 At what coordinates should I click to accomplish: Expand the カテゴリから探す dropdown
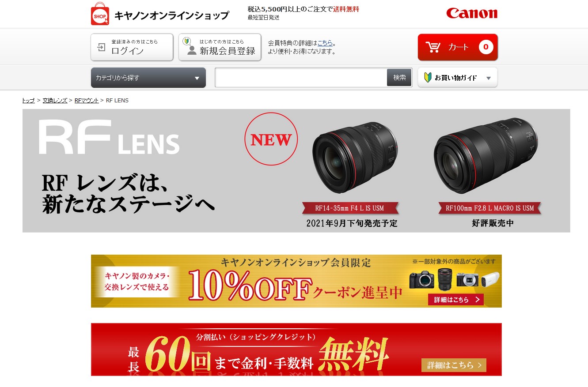[x=148, y=78]
